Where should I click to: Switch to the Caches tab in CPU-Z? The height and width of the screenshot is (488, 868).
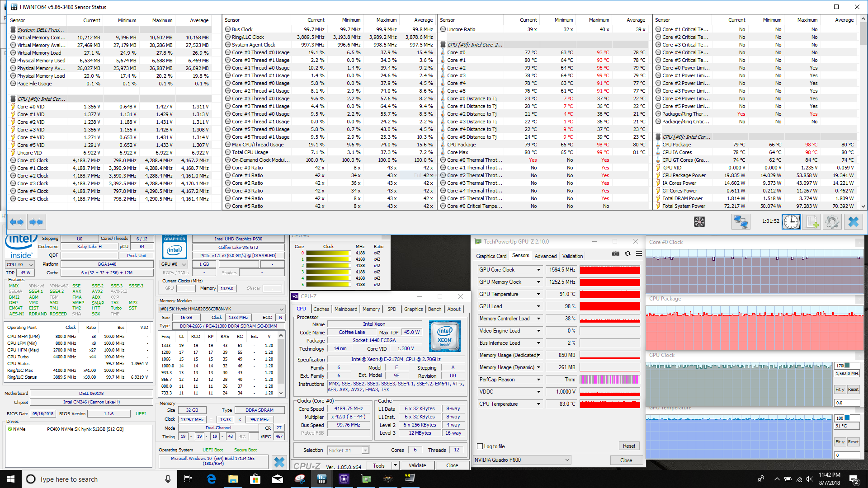(x=321, y=309)
